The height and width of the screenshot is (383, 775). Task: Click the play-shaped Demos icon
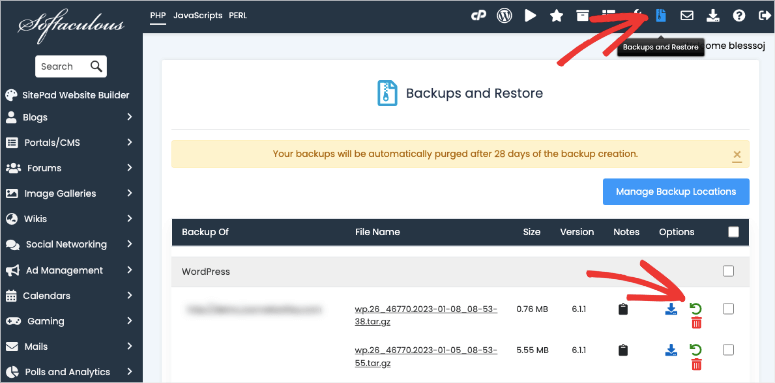pos(530,16)
